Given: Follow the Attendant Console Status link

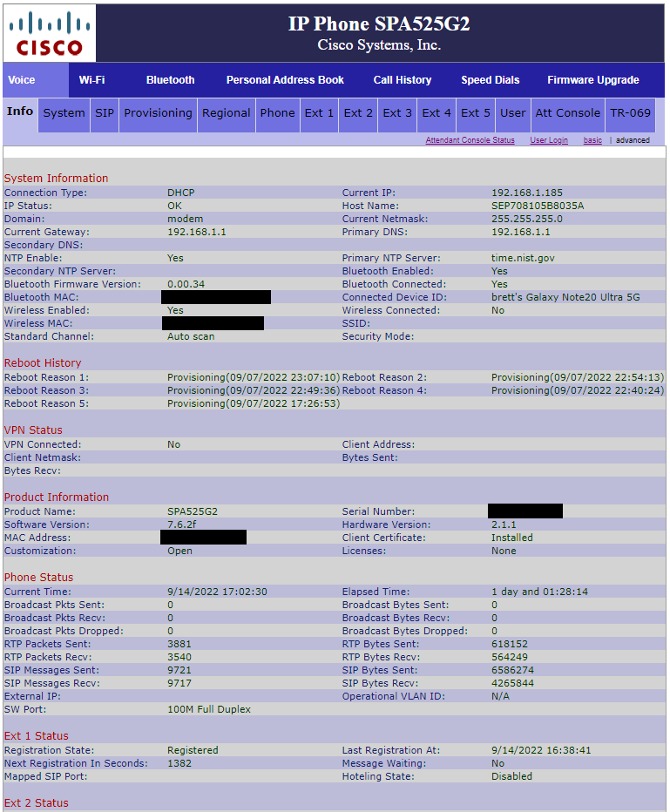Looking at the screenshot, I should click(470, 140).
